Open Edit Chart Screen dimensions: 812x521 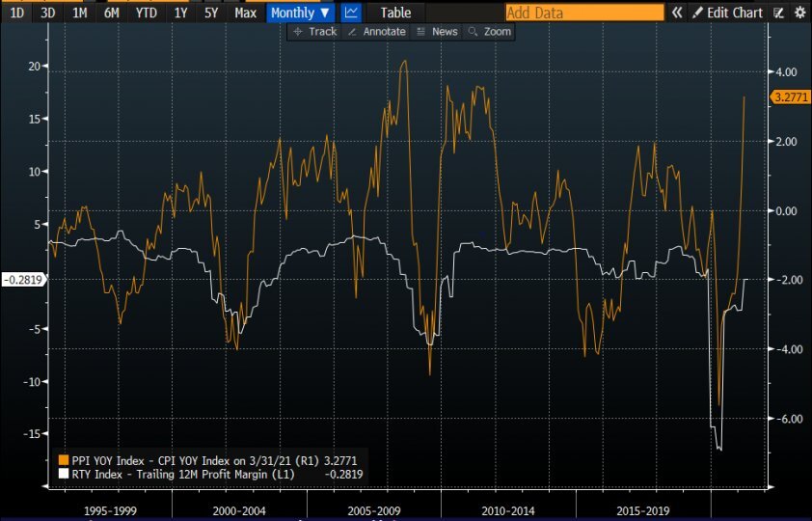click(x=727, y=13)
